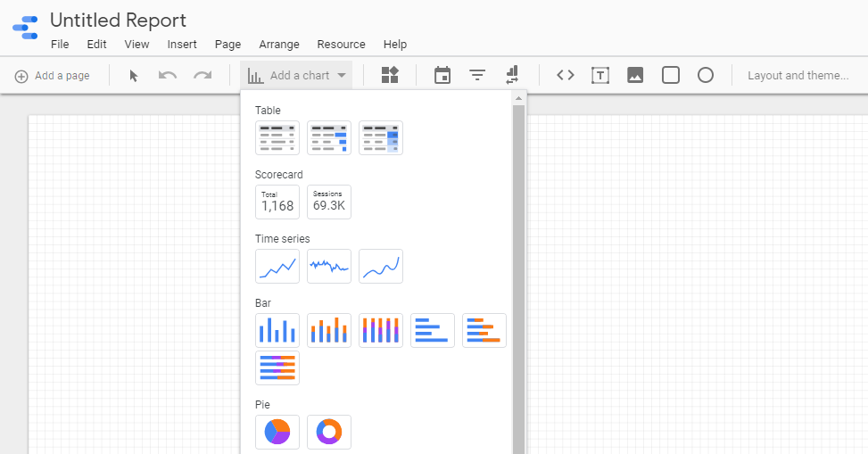The width and height of the screenshot is (868, 454).
Task: Insert an image
Action: (x=635, y=75)
